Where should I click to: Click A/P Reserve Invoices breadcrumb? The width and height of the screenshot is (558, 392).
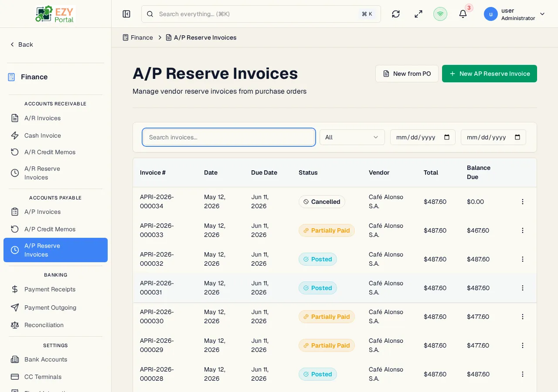201,37
